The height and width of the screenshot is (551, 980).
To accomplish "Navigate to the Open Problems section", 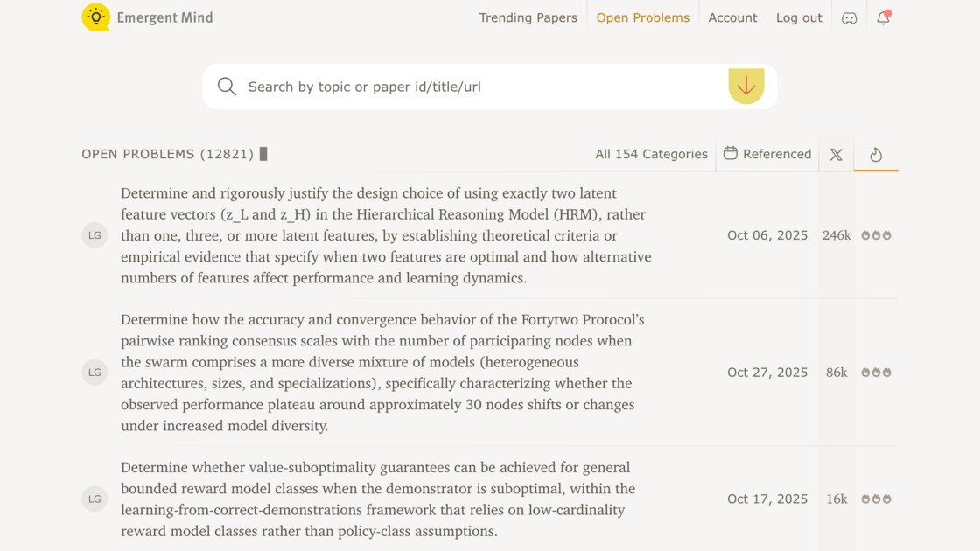I will [x=643, y=17].
